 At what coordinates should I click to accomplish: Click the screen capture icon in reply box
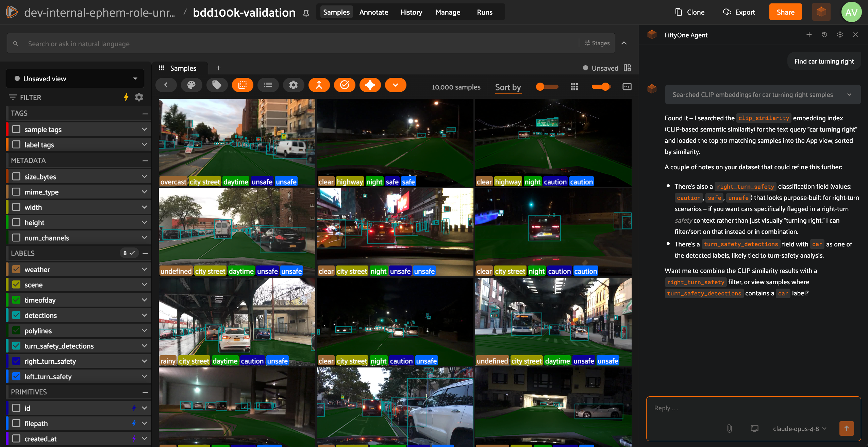pos(754,428)
